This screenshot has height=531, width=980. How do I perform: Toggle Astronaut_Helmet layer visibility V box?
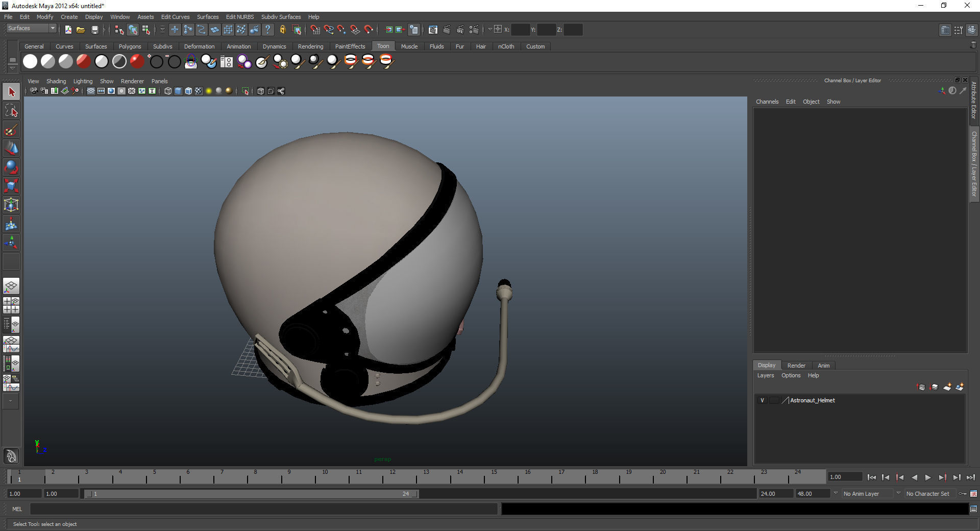(x=762, y=400)
